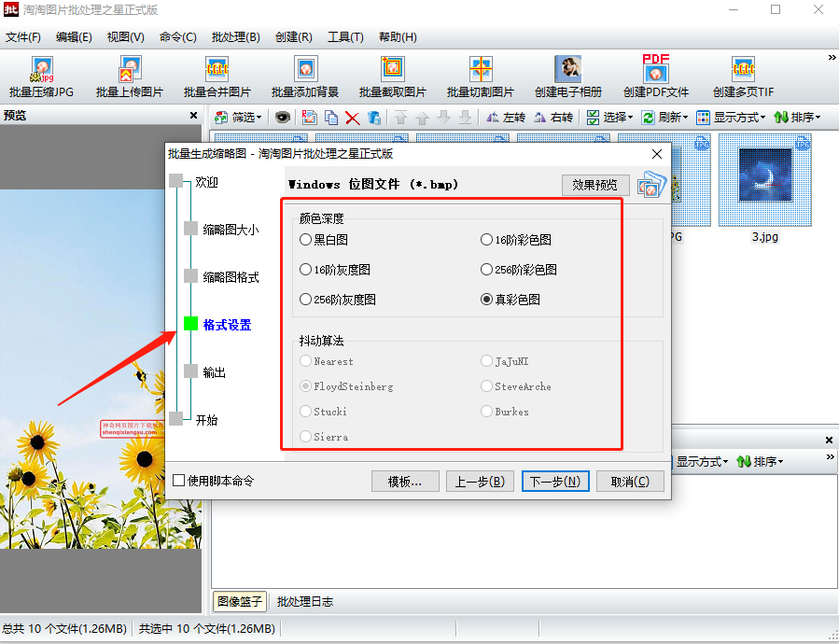Rotate right with the 右转 button
Image resolution: width=839 pixels, height=644 pixels.
click(553, 118)
